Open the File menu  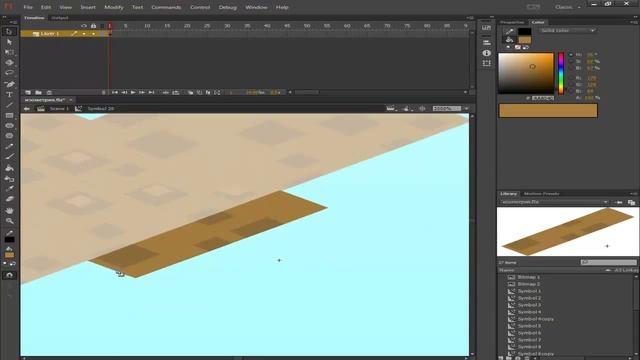[28, 7]
